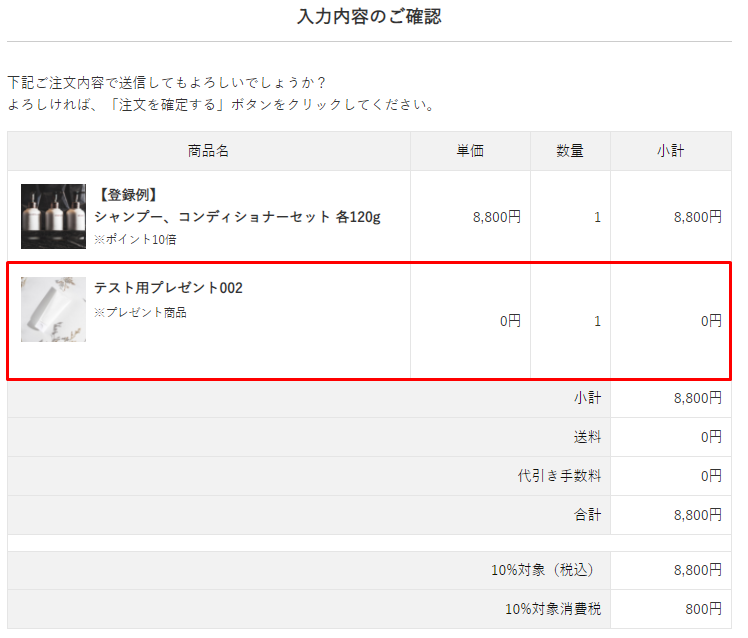
Task: Click the 単価 column header
Action: (470, 151)
